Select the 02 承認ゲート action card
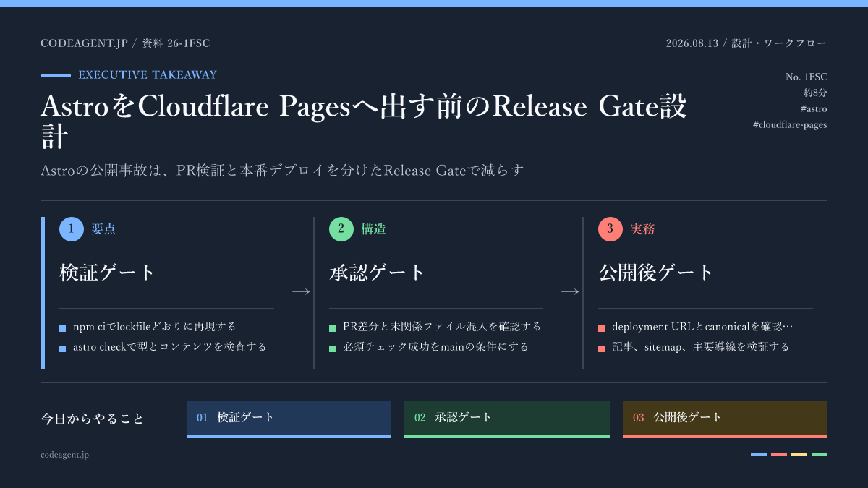 point(507,419)
